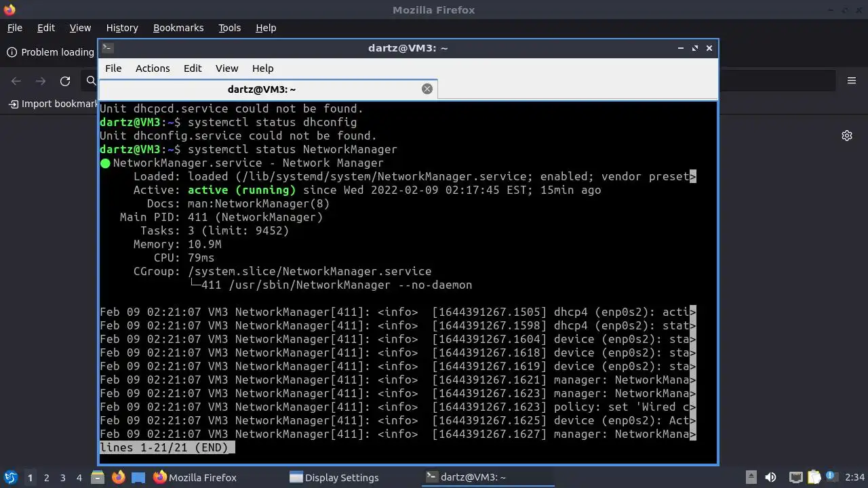Click the 'Docs: man:NetworkManager(8)' line
The image size is (868, 488).
tap(238, 203)
